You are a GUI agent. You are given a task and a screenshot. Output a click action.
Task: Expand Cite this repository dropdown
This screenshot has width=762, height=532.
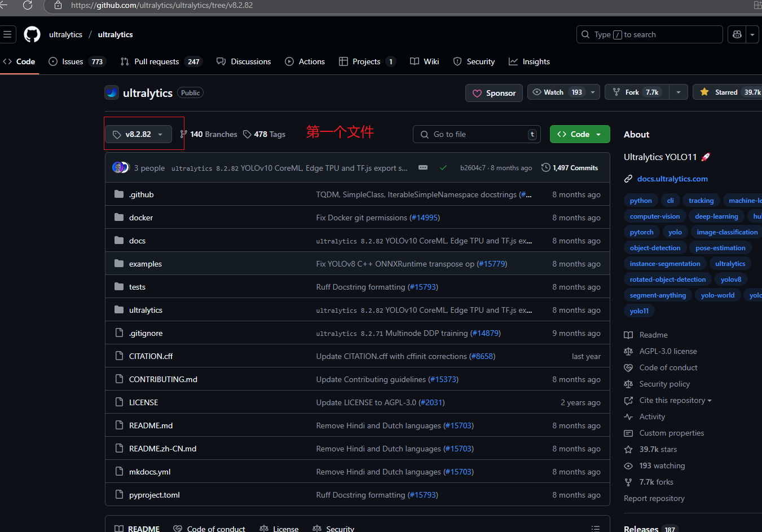point(675,400)
